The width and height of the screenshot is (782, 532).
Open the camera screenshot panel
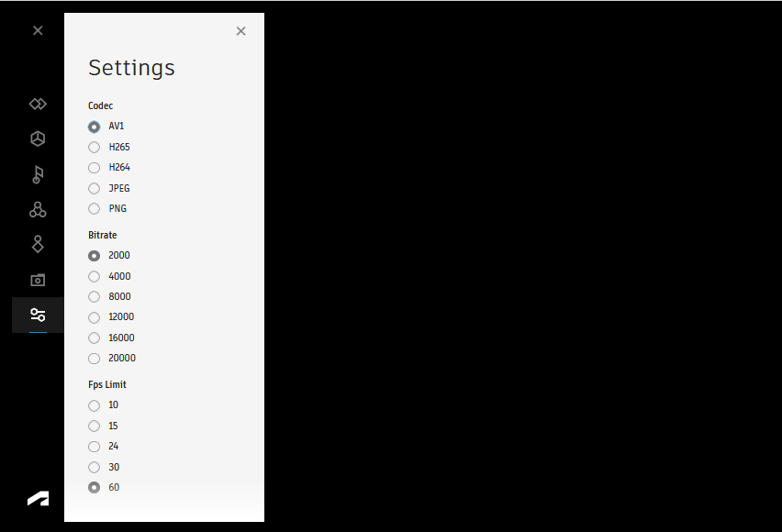(x=38, y=280)
